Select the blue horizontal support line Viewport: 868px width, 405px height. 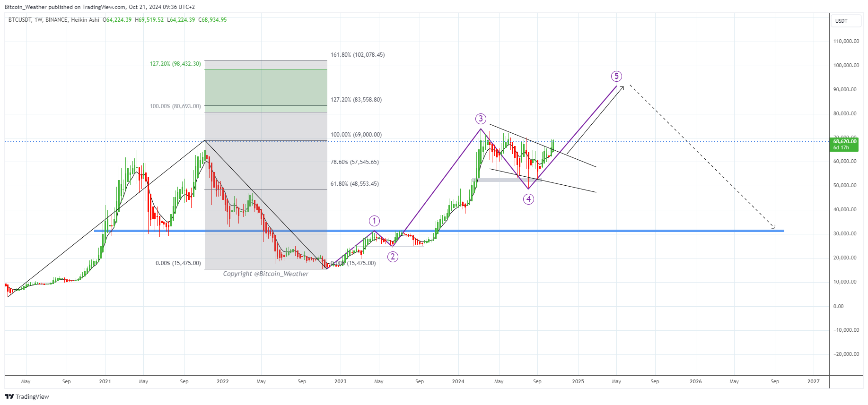click(x=439, y=231)
